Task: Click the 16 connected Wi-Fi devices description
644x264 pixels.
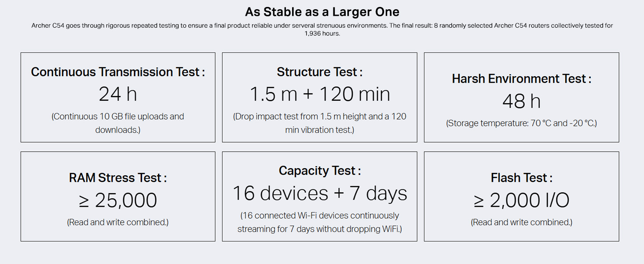Action: 320,222
